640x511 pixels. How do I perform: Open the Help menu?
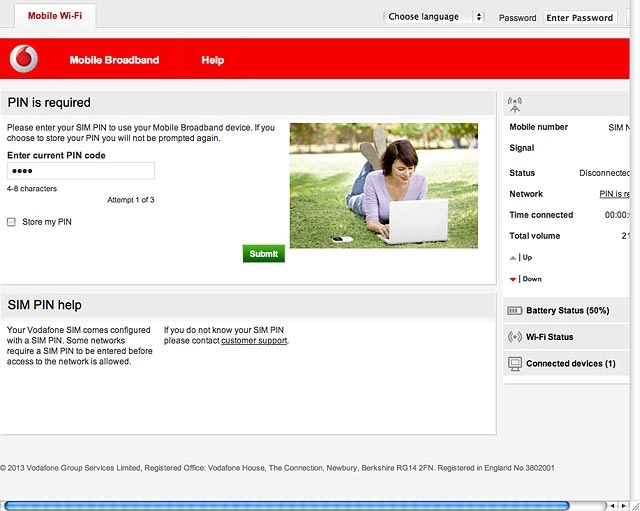(213, 60)
